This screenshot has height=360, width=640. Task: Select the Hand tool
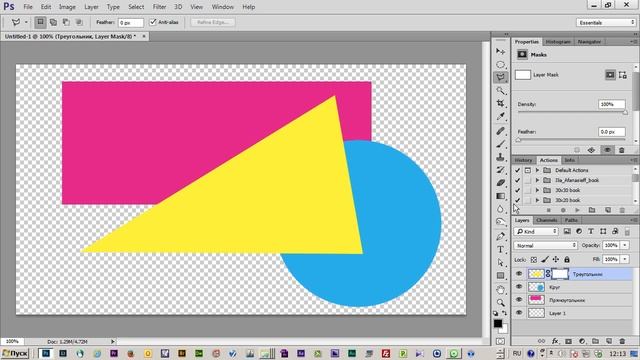500,290
